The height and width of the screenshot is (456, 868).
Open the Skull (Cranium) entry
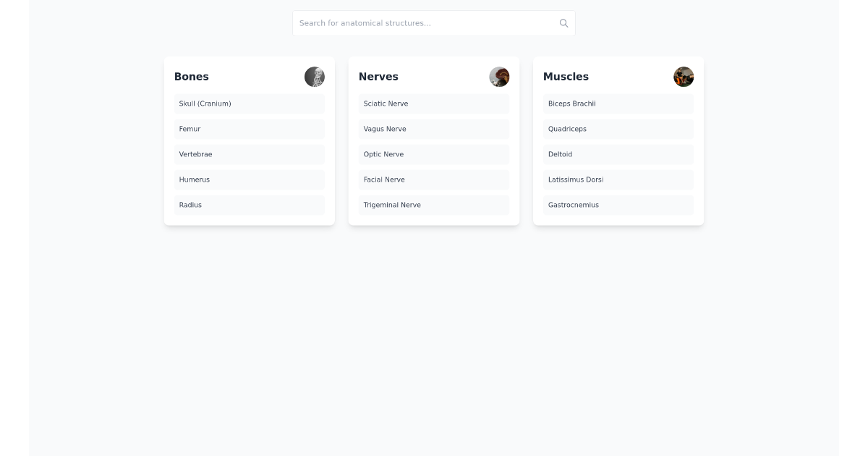point(250,104)
